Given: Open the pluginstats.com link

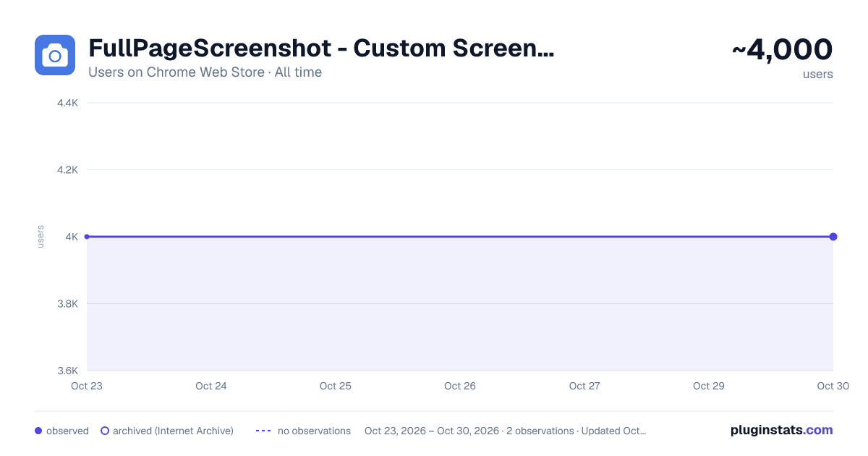Looking at the screenshot, I should pyautogui.click(x=782, y=430).
